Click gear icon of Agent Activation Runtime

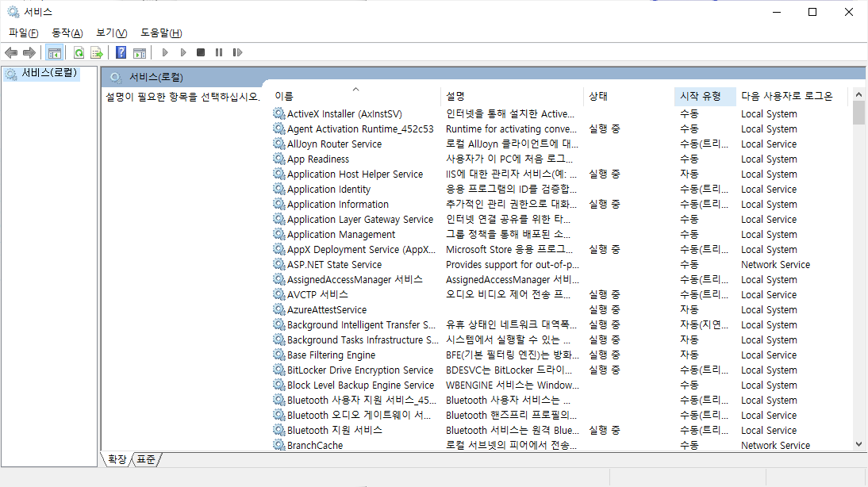(279, 128)
